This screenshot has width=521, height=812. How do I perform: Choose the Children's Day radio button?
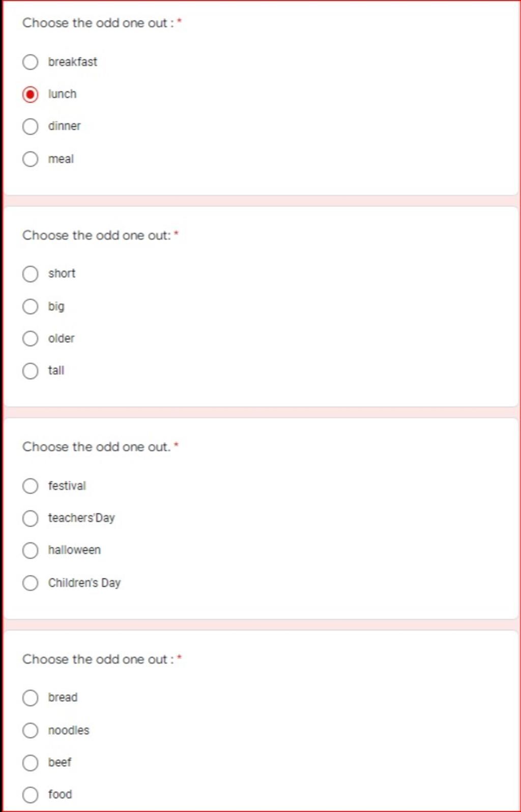tap(30, 583)
